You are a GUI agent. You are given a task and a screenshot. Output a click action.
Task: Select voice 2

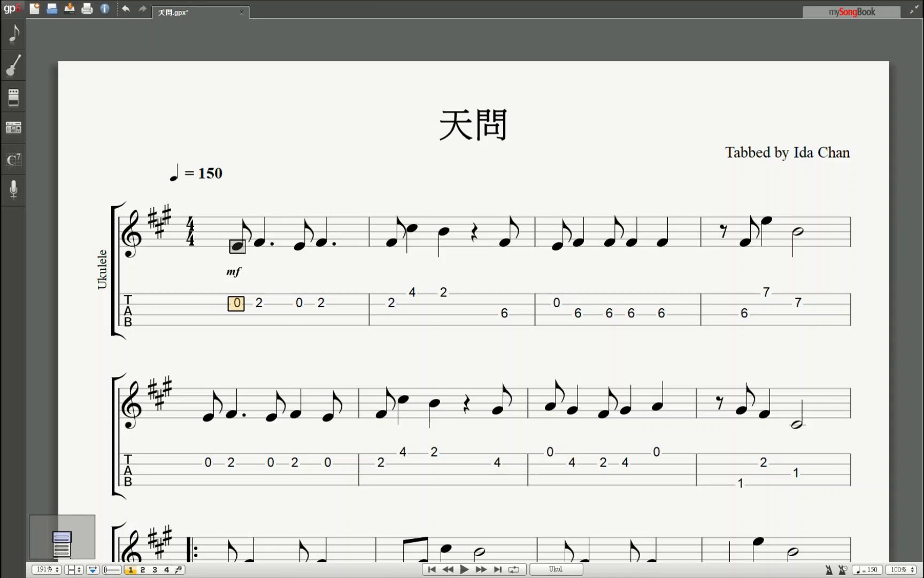pos(143,570)
